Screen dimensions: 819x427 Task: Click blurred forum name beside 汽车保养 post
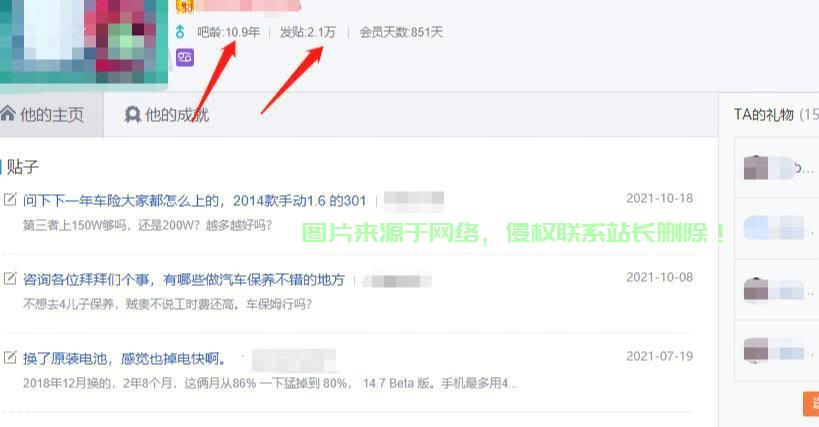[x=397, y=281]
